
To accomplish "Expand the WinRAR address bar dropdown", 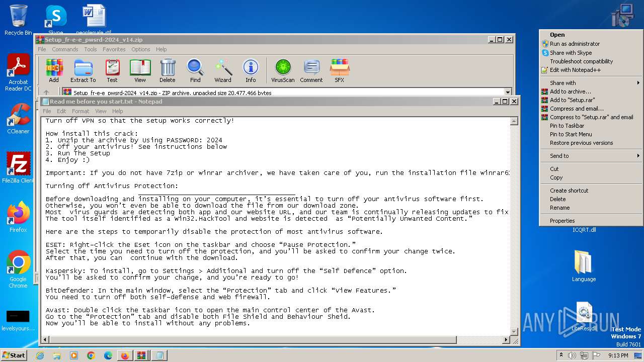I will [x=508, y=93].
